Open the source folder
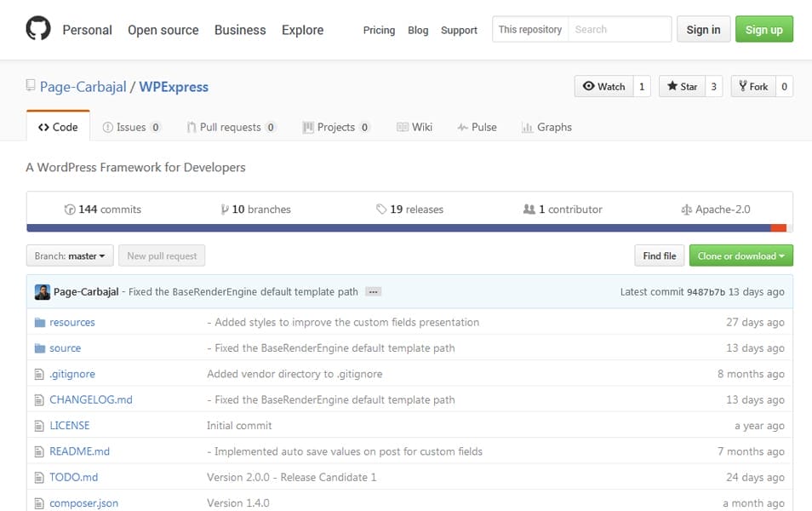The width and height of the screenshot is (812, 511). click(66, 348)
